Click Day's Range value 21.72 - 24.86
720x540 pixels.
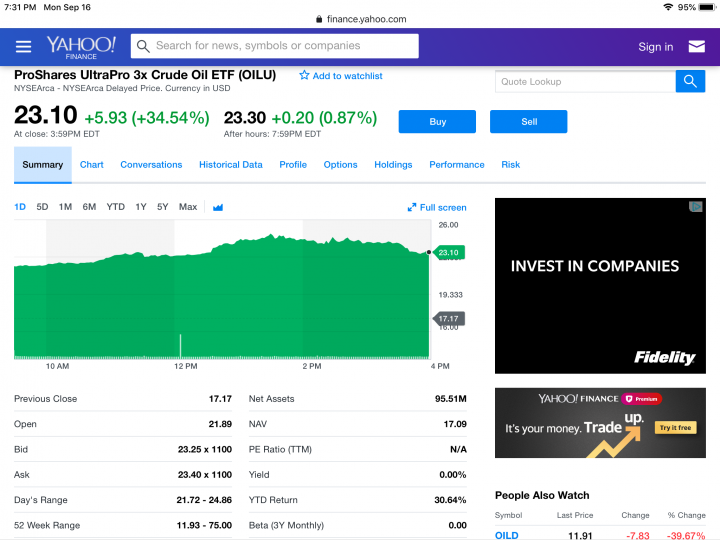tap(204, 500)
